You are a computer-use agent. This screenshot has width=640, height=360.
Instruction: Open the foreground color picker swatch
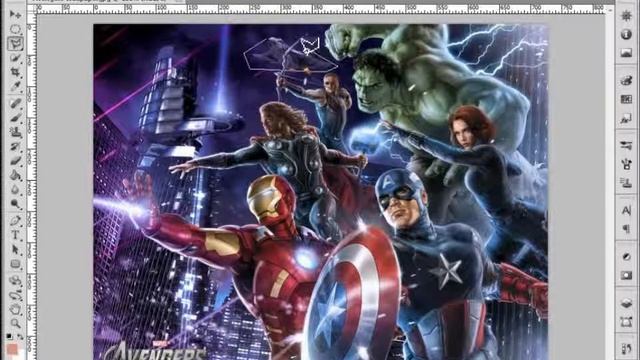[x=12, y=349]
